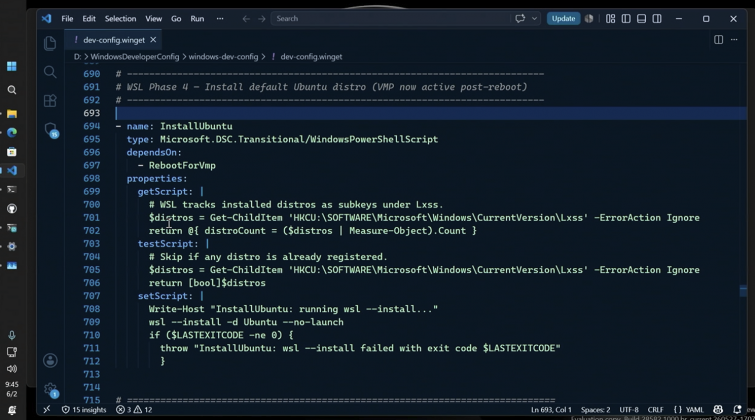
Task: Open the Search view in activity bar
Action: [x=50, y=72]
